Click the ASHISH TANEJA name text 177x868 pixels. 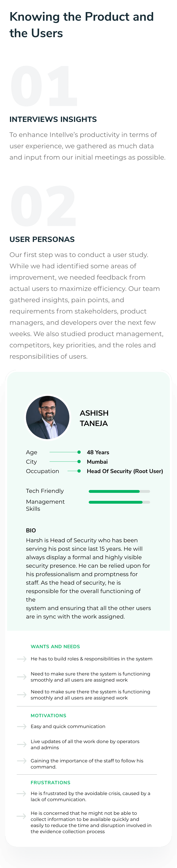pyautogui.click(x=94, y=418)
